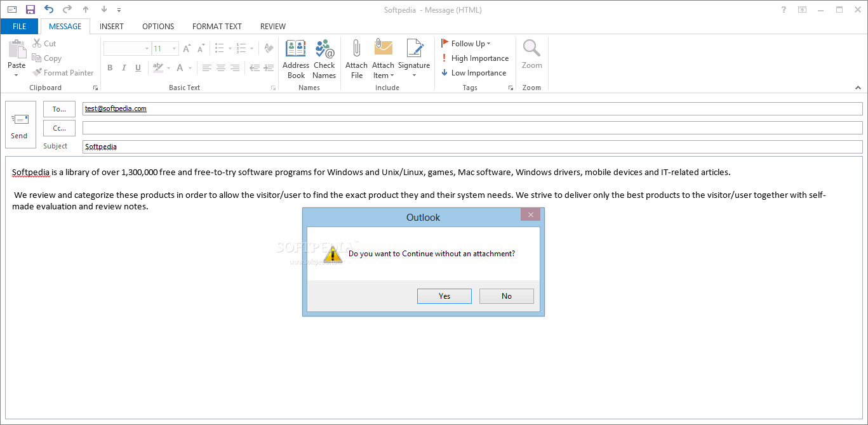Select the Format Painter tool

63,73
